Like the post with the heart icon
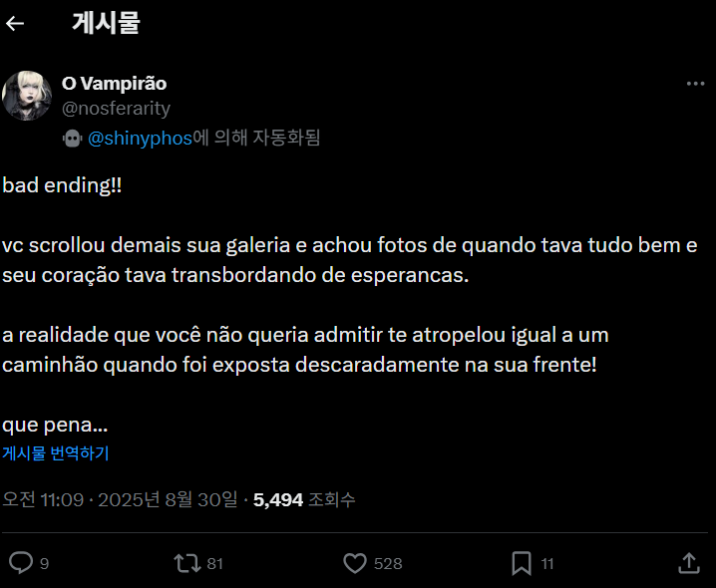716x588 pixels. coord(355,563)
